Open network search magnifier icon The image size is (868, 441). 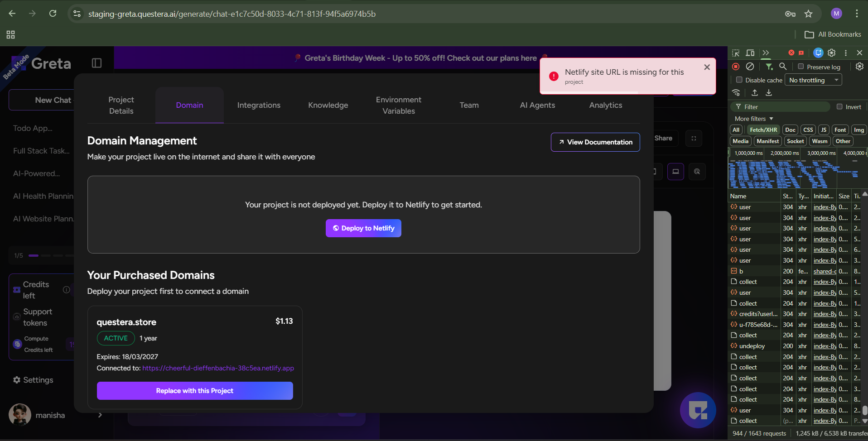coord(783,67)
